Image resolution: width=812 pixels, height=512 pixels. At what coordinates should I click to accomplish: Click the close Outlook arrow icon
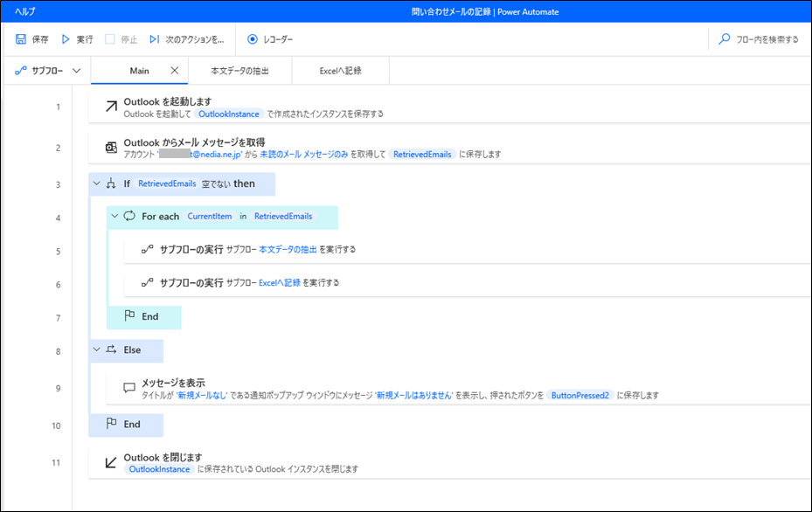[111, 462]
